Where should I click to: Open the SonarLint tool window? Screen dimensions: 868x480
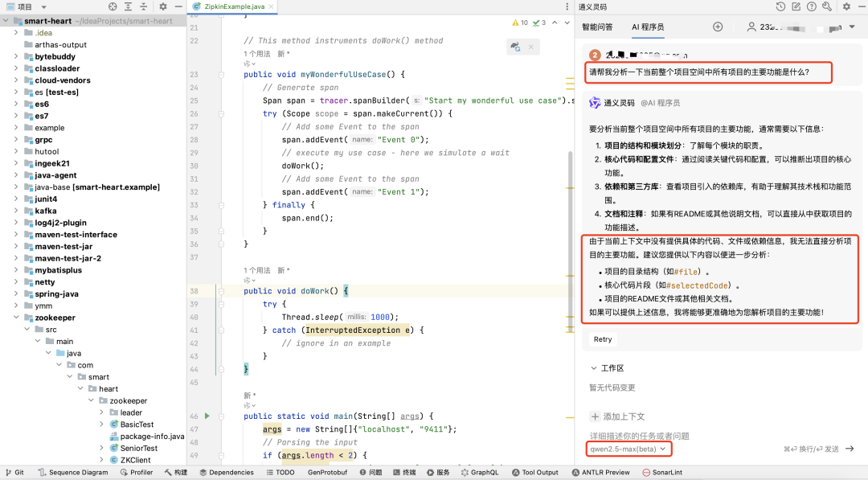662,472
